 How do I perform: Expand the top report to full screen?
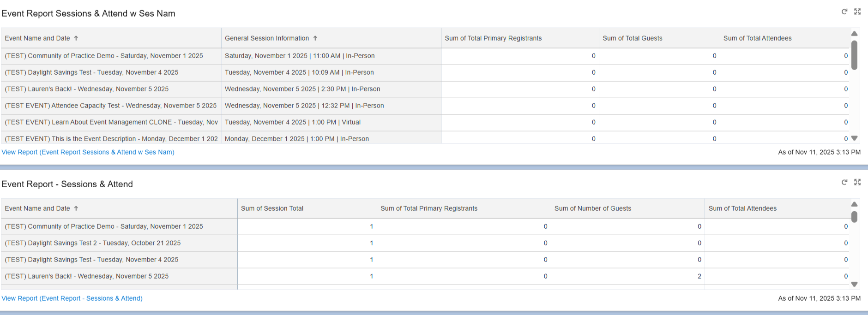click(857, 12)
